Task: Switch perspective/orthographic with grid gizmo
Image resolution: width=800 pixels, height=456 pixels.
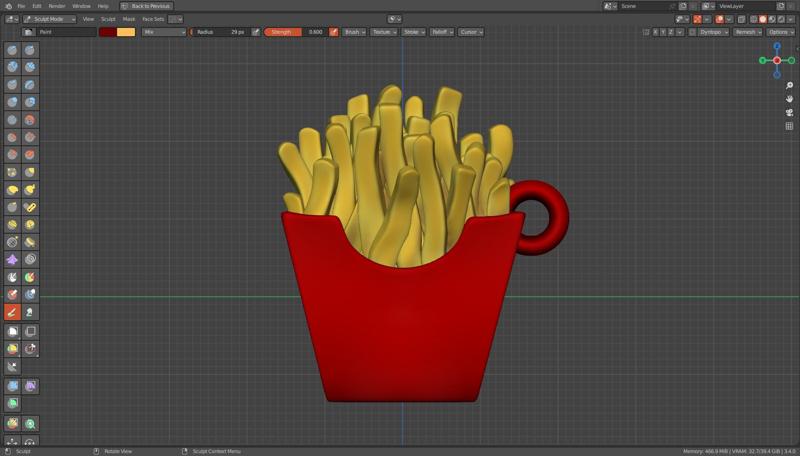Action: point(789,125)
